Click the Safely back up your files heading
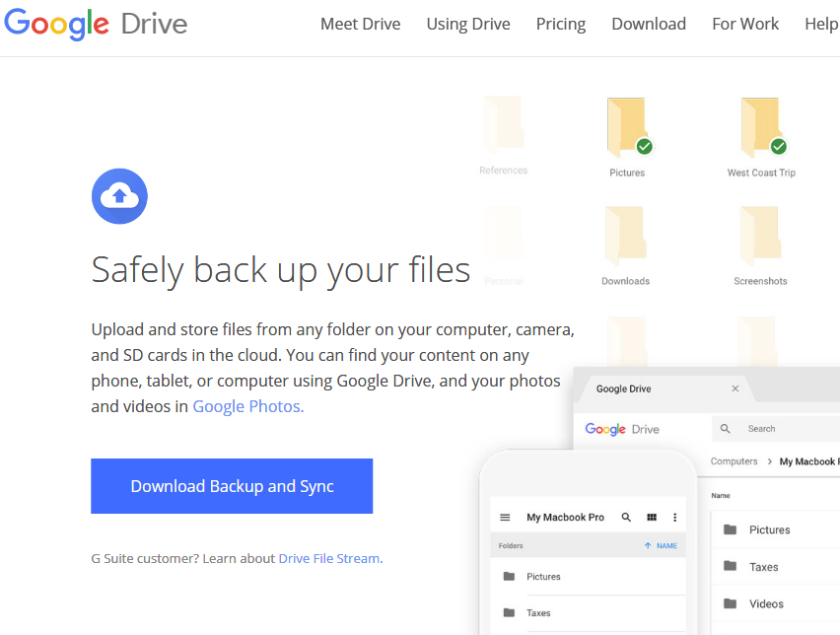 pyautogui.click(x=281, y=270)
